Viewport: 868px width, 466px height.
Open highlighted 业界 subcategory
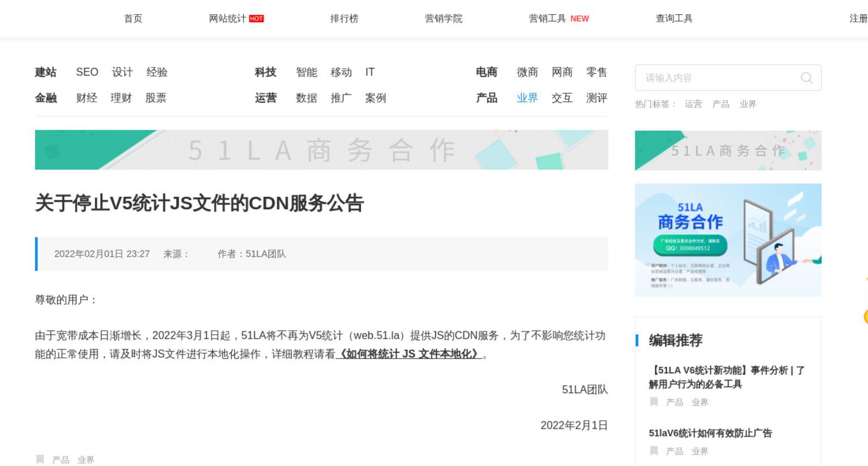click(527, 98)
